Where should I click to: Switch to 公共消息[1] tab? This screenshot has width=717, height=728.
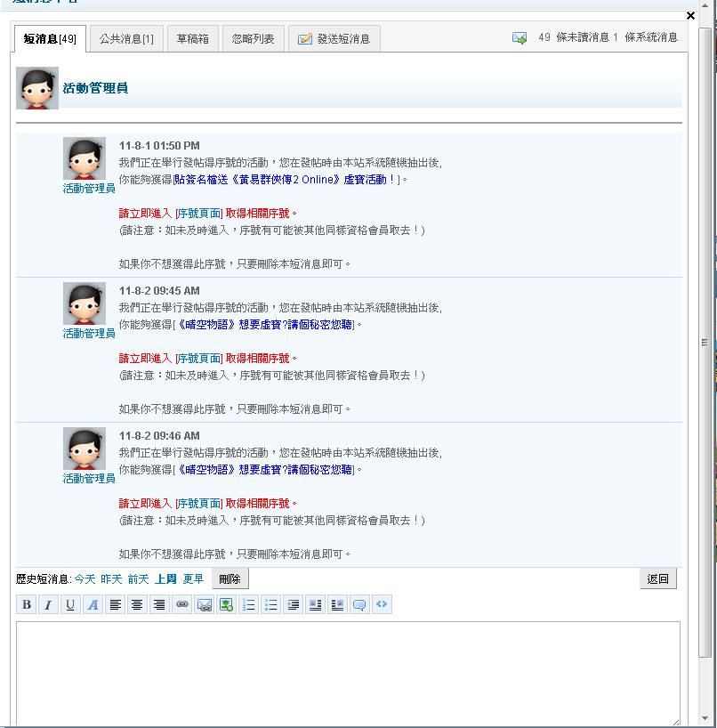click(126, 39)
